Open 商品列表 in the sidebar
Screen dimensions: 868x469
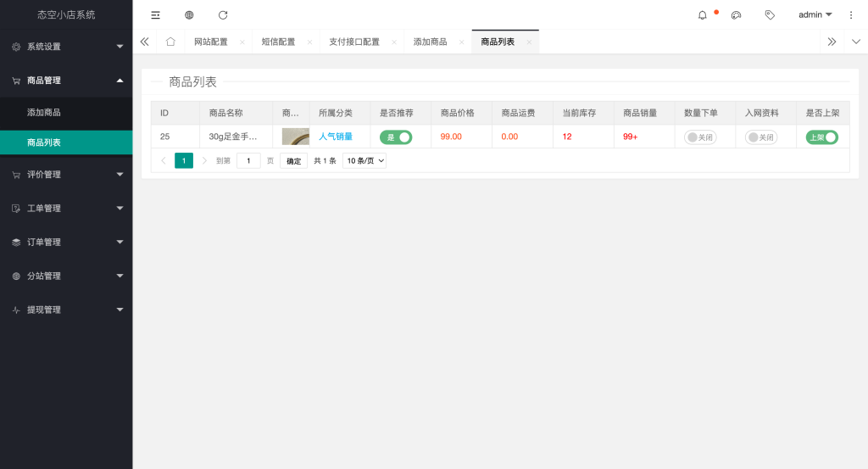click(x=66, y=142)
